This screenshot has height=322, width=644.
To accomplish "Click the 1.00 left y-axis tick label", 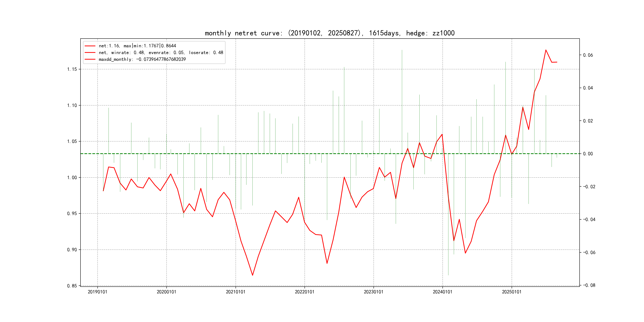I will pos(72,177).
